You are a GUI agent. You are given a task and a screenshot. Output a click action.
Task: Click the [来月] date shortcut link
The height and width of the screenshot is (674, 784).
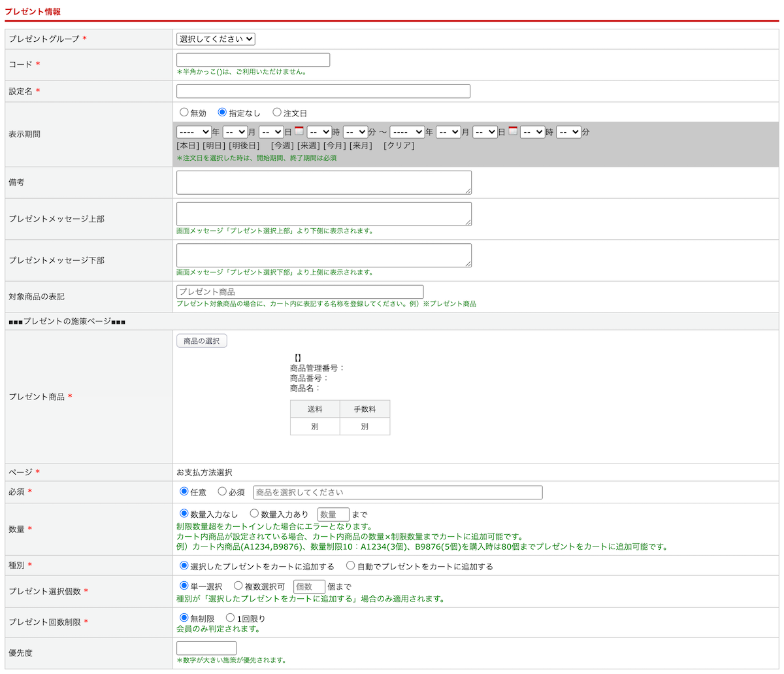(361, 146)
